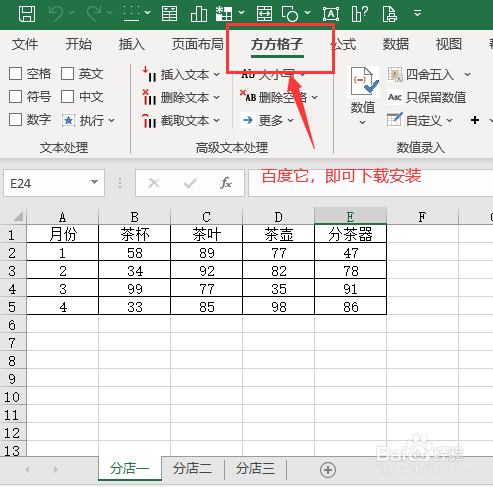Click the insert function fx icon
Screen dimensions: 493x487
pyautogui.click(x=226, y=183)
